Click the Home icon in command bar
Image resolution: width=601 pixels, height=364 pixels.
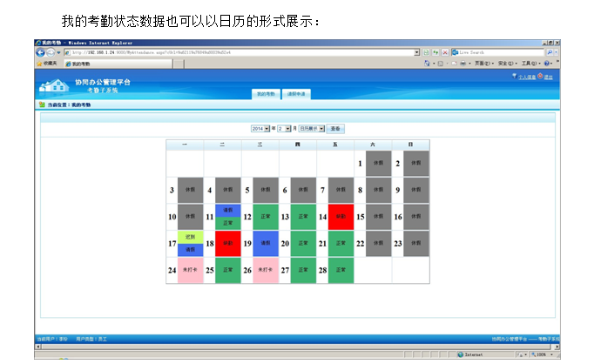427,64
